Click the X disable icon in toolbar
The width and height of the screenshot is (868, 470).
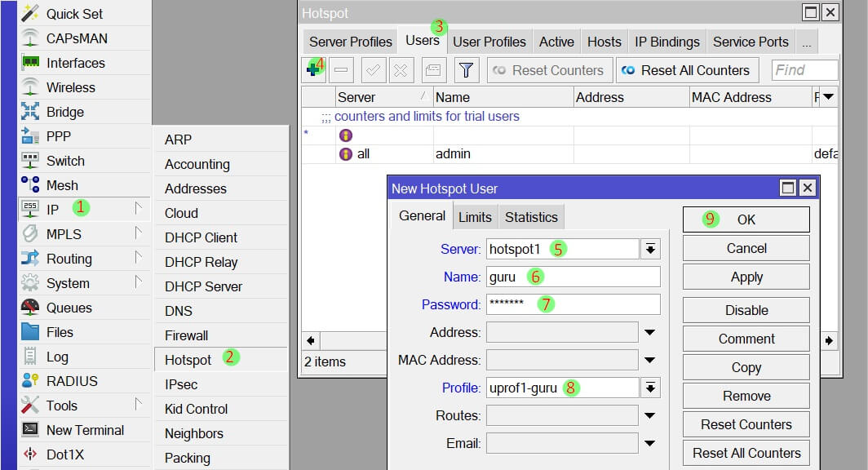400,70
